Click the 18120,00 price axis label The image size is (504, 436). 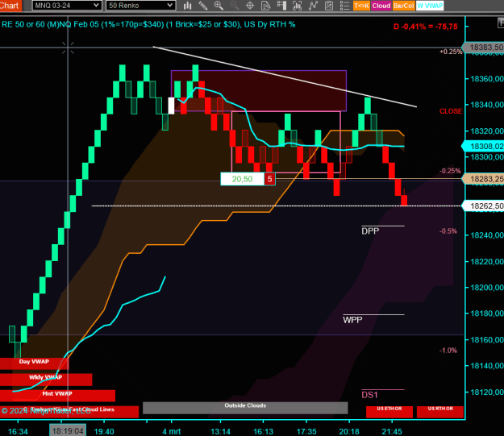(x=487, y=392)
